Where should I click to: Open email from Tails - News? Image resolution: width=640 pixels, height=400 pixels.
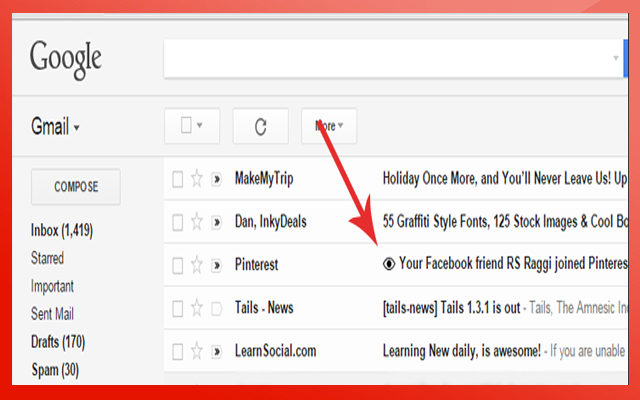click(264, 308)
